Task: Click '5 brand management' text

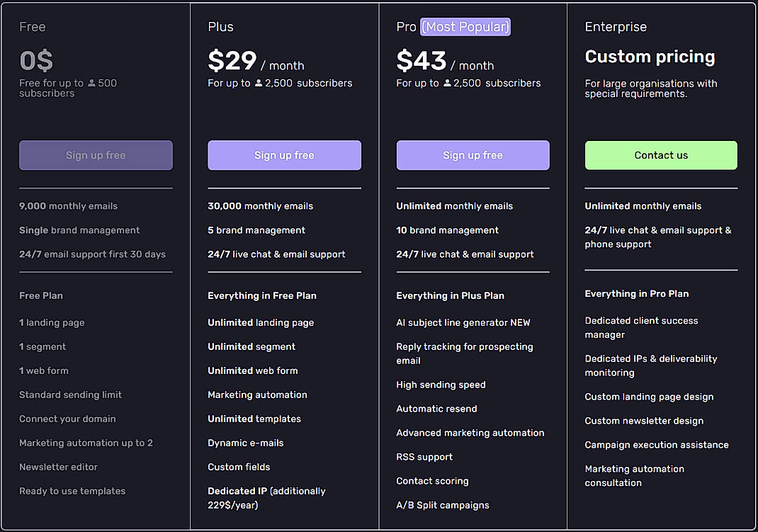Action: click(256, 230)
